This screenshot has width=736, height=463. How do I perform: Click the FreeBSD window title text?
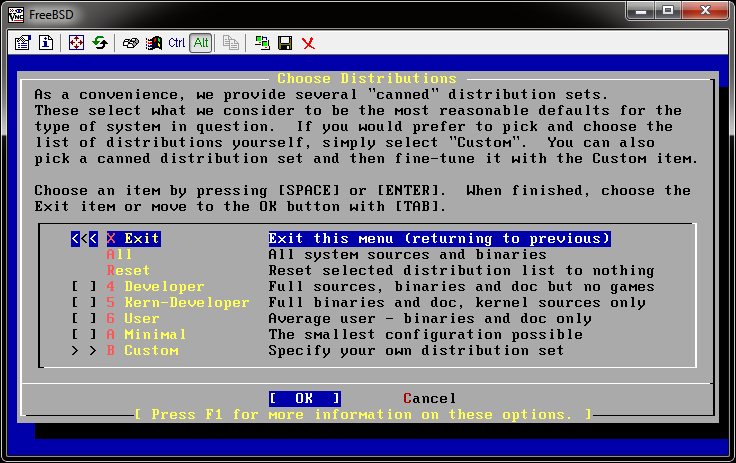(51, 15)
